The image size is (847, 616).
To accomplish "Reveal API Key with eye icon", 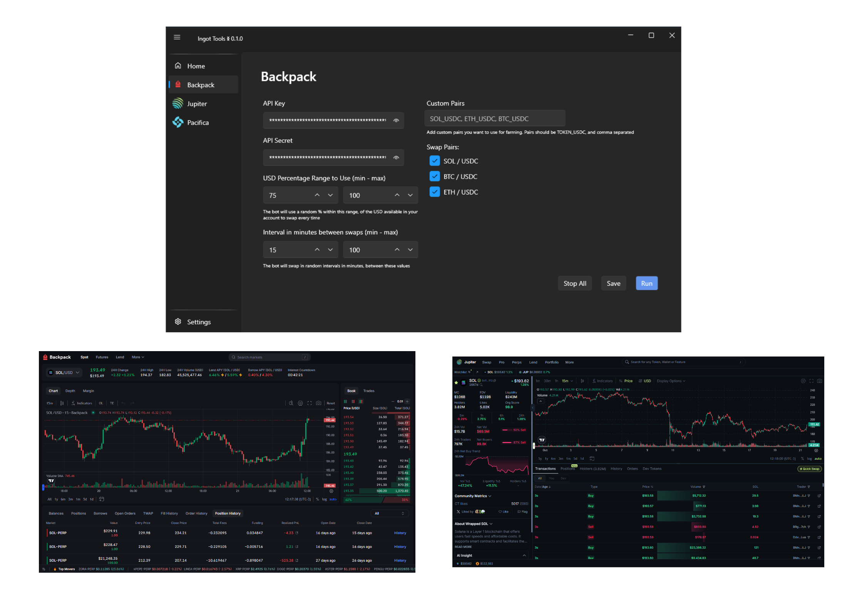I will point(396,121).
